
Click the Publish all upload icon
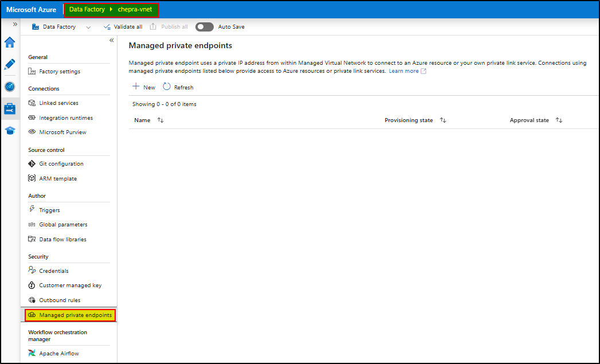(x=153, y=26)
